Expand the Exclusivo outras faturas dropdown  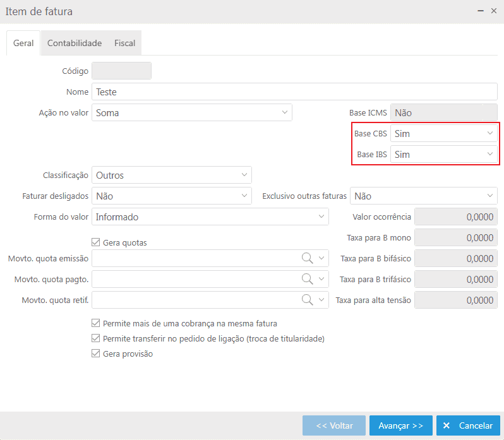pyautogui.click(x=489, y=196)
